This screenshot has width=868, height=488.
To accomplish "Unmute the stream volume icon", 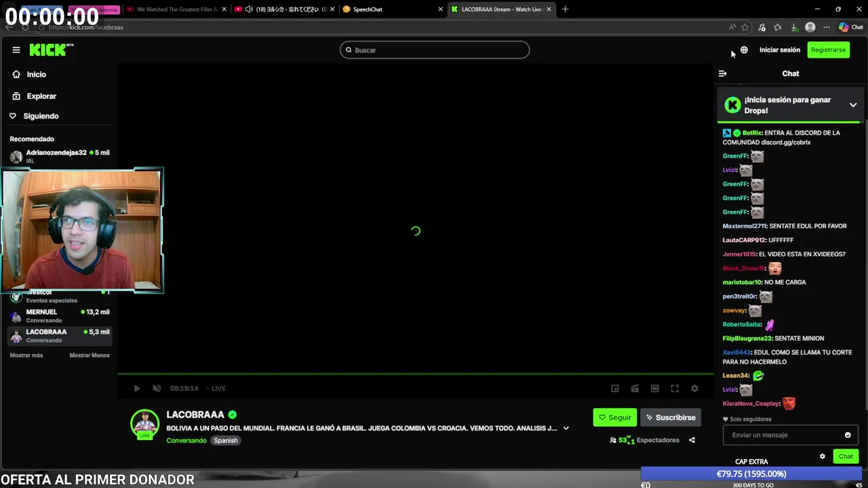I will tap(157, 388).
